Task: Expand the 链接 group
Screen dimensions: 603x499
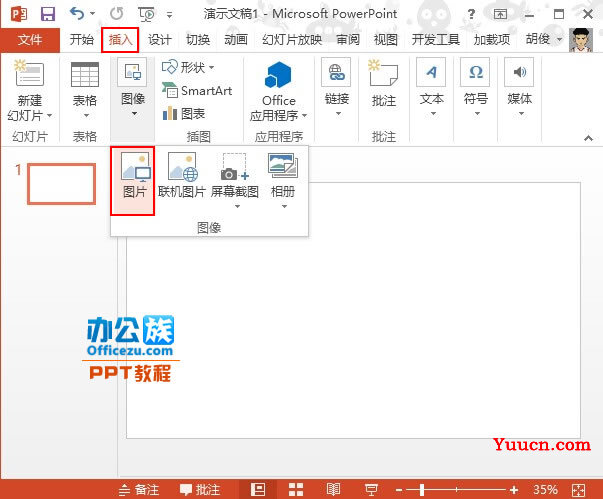Action: (336, 88)
